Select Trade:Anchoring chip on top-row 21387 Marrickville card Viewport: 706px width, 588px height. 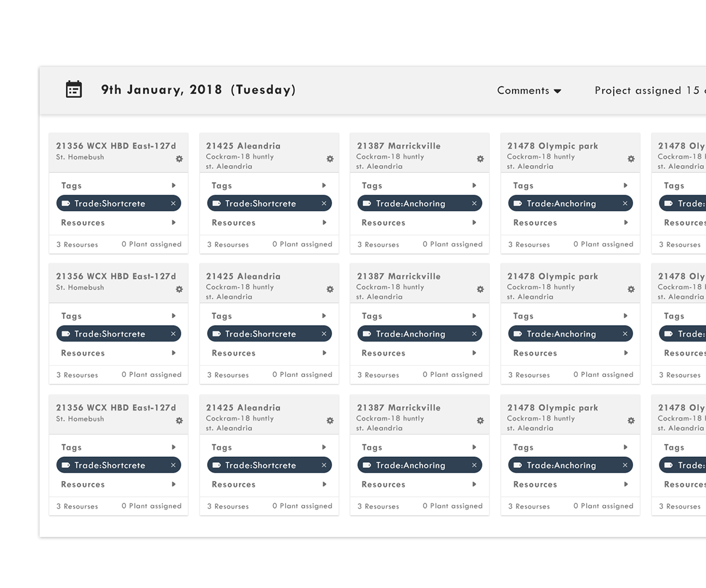(x=420, y=203)
